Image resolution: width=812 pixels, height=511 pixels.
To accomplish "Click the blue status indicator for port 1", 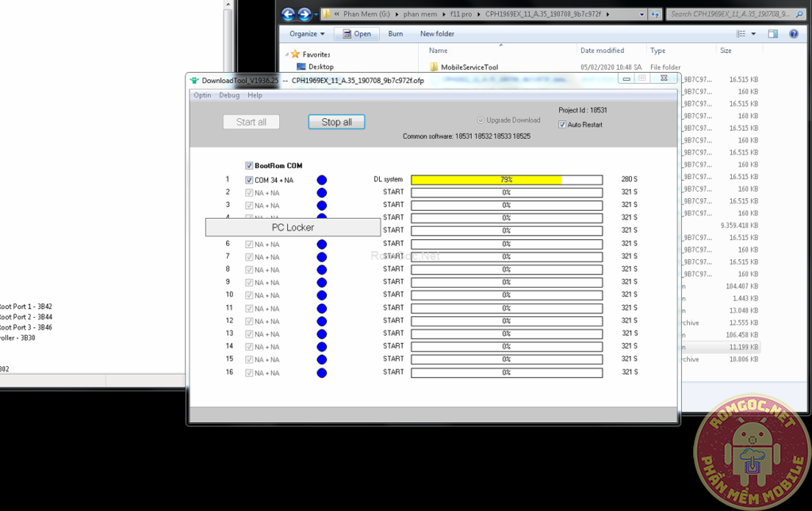I will coord(321,180).
